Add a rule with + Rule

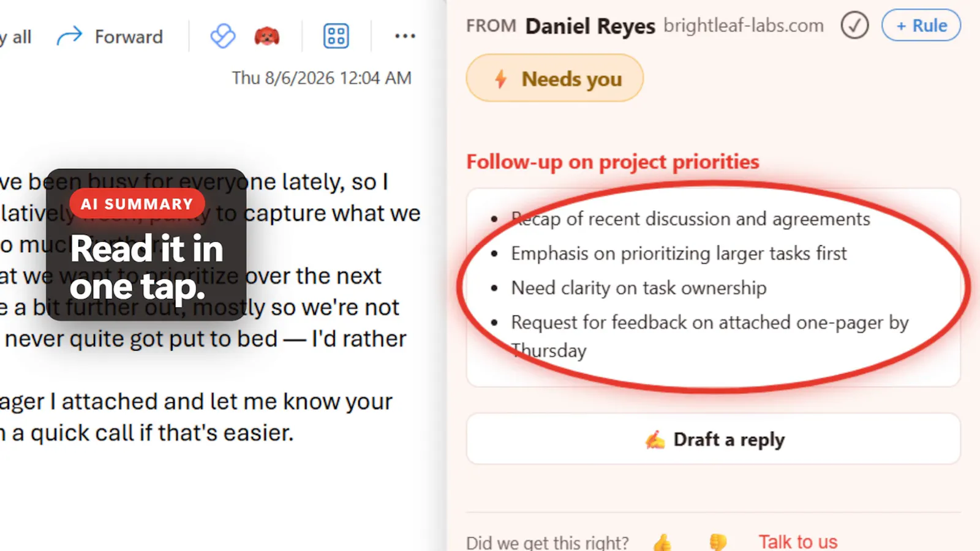click(x=921, y=25)
